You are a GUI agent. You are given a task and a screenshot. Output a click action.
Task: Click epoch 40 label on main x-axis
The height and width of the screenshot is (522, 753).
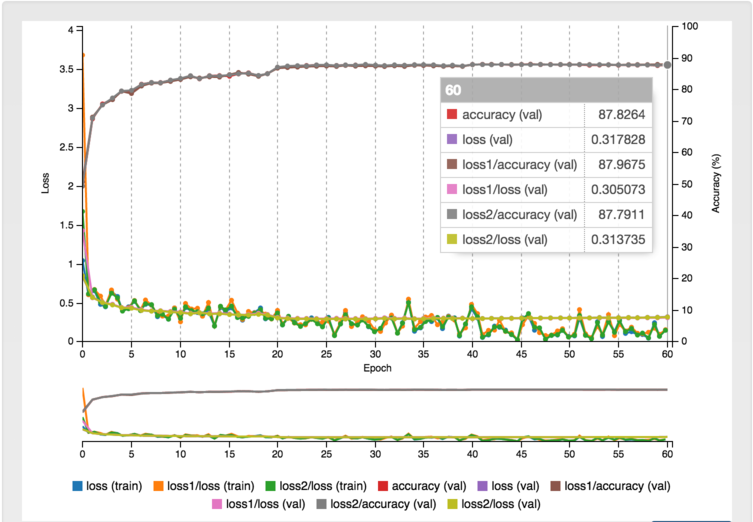(x=472, y=354)
